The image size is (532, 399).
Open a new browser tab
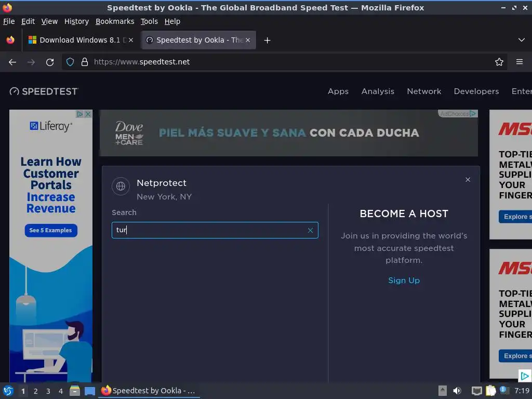268,41
